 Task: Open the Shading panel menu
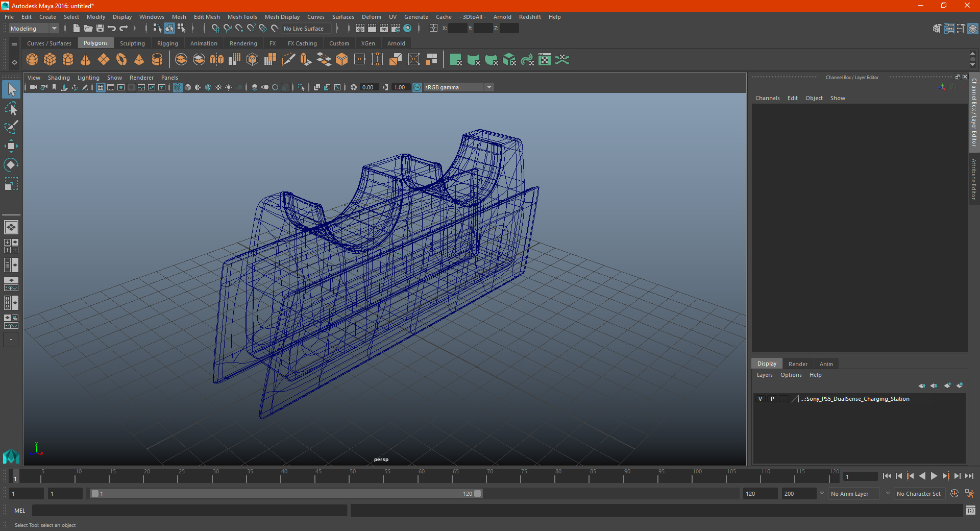click(x=59, y=78)
